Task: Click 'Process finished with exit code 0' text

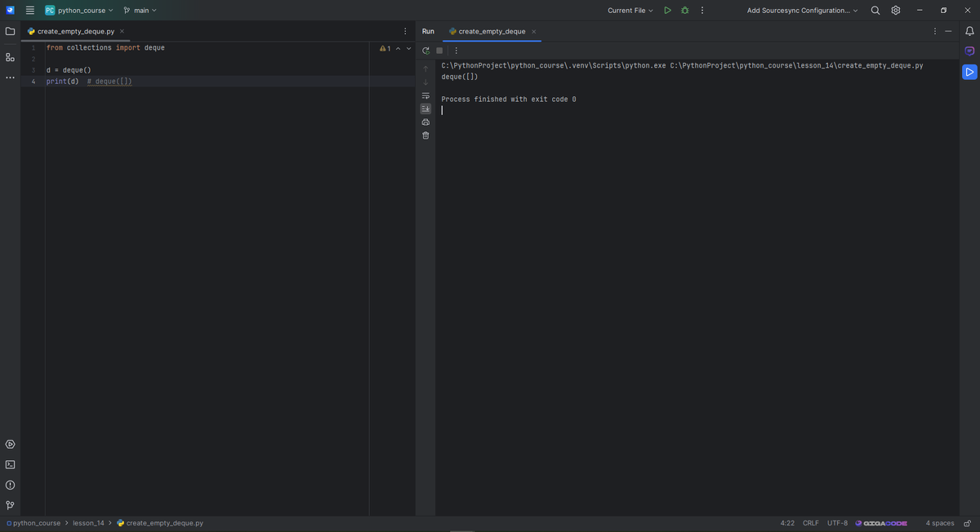Action: [509, 99]
